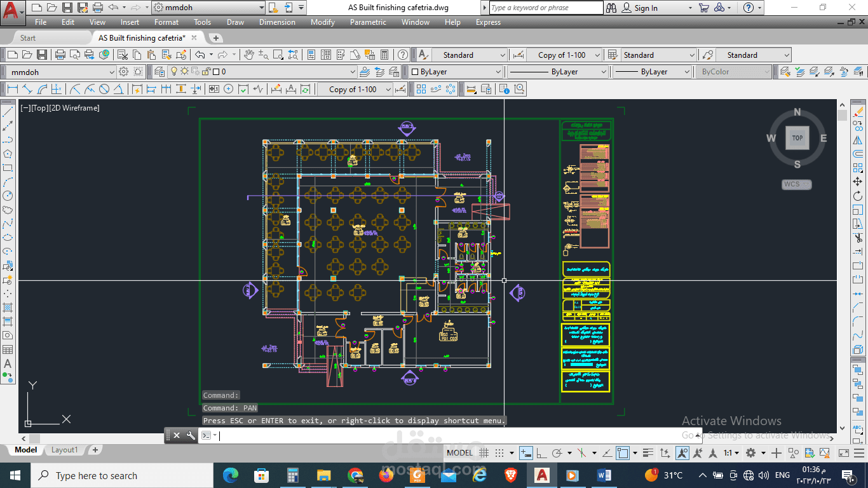Click the TOP face of the ViewCube
This screenshot has width=868, height=488.
point(797,138)
